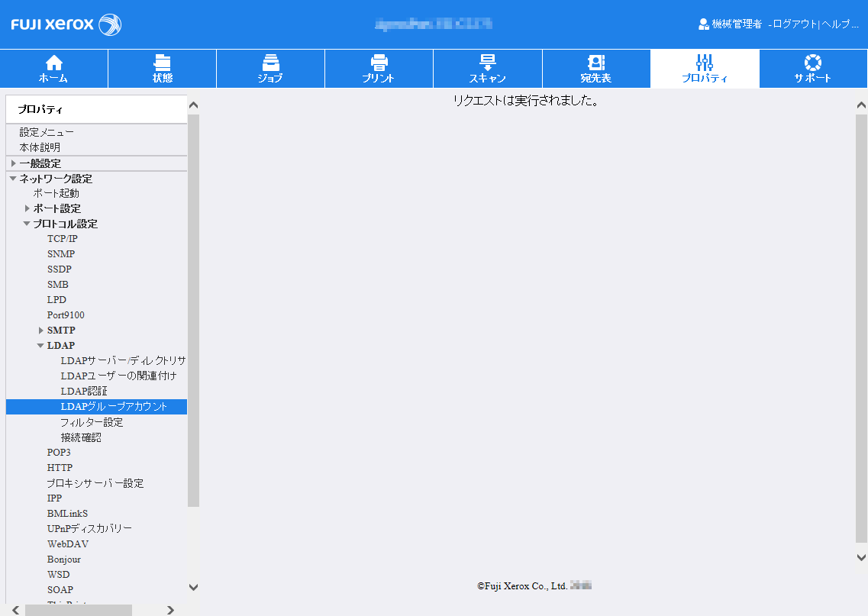
Task: Select LDAP認証 in the tree
Action: [x=84, y=392]
